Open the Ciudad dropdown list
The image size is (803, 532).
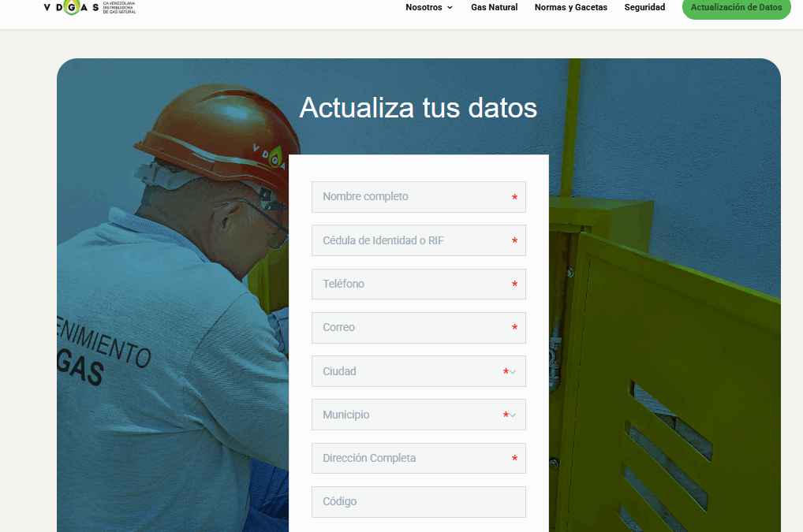coord(418,371)
